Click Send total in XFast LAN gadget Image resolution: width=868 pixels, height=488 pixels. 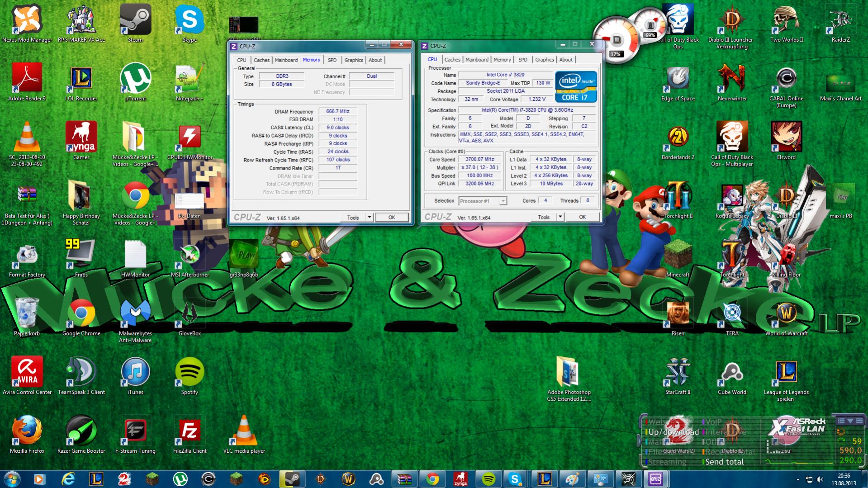[724, 462]
